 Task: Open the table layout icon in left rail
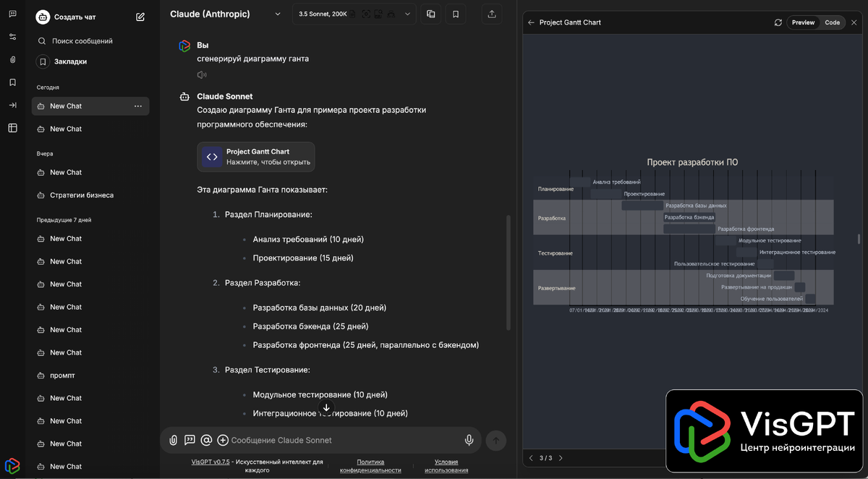pos(12,128)
